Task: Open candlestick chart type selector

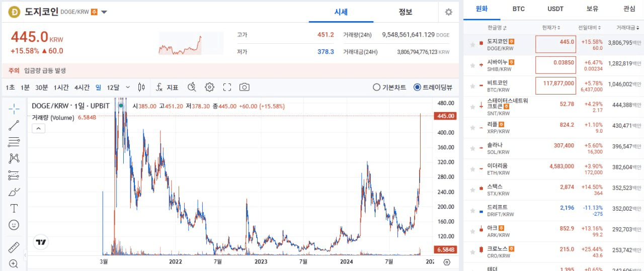Action: [141, 87]
